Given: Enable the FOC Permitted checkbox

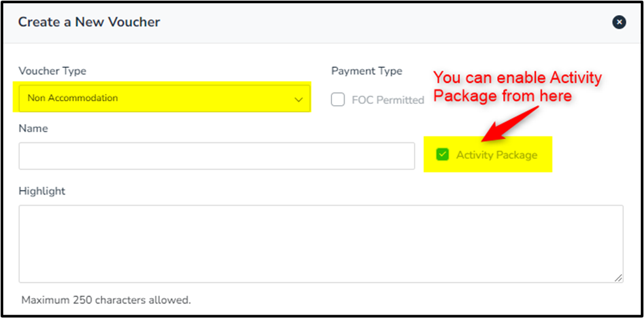Looking at the screenshot, I should click(338, 100).
